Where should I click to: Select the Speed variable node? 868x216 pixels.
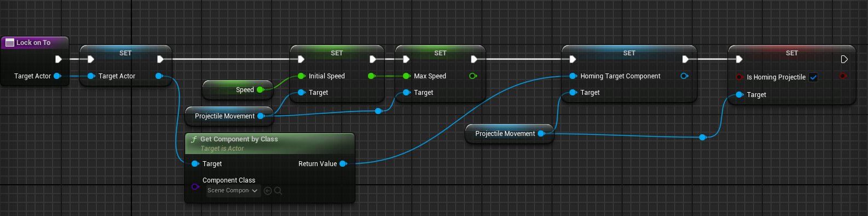(238, 90)
